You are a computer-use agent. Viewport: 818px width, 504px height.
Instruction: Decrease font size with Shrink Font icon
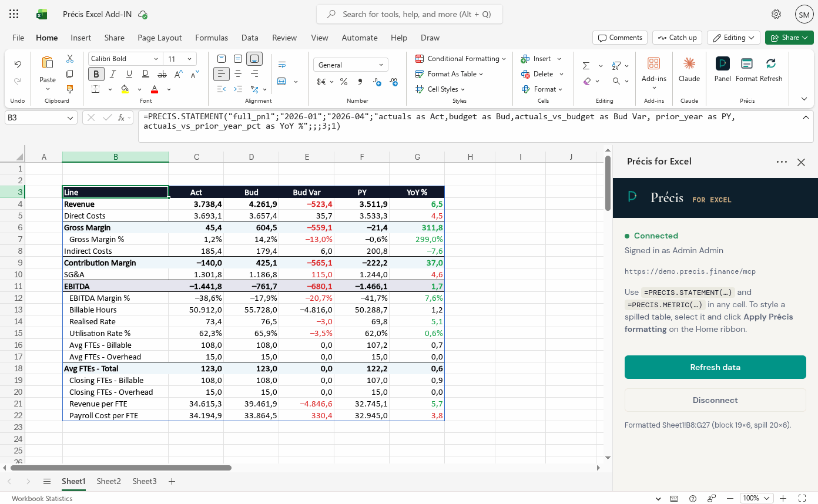click(195, 74)
